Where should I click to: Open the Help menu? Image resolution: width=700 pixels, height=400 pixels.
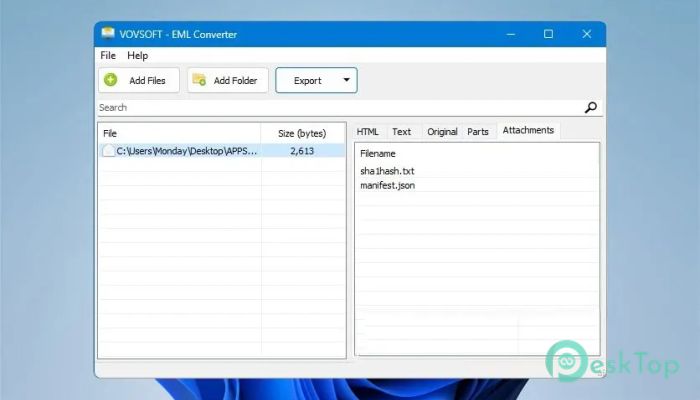coord(138,55)
